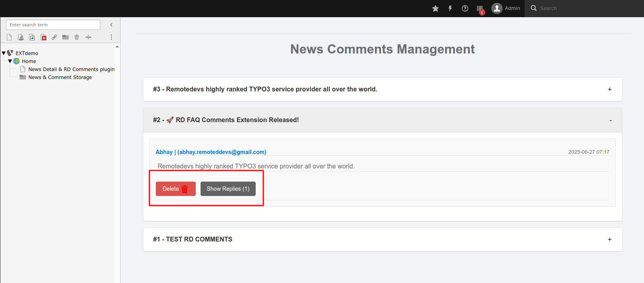Delete the comment from Abhay
Image resolution: width=644 pixels, height=283 pixels.
point(176,189)
